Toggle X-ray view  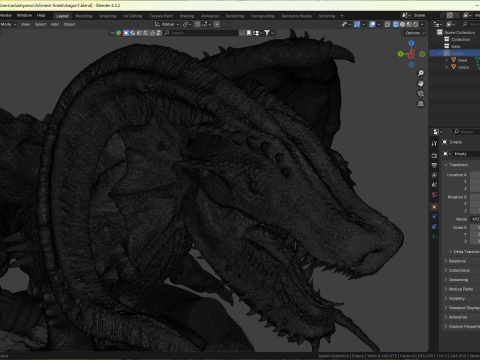click(387, 24)
